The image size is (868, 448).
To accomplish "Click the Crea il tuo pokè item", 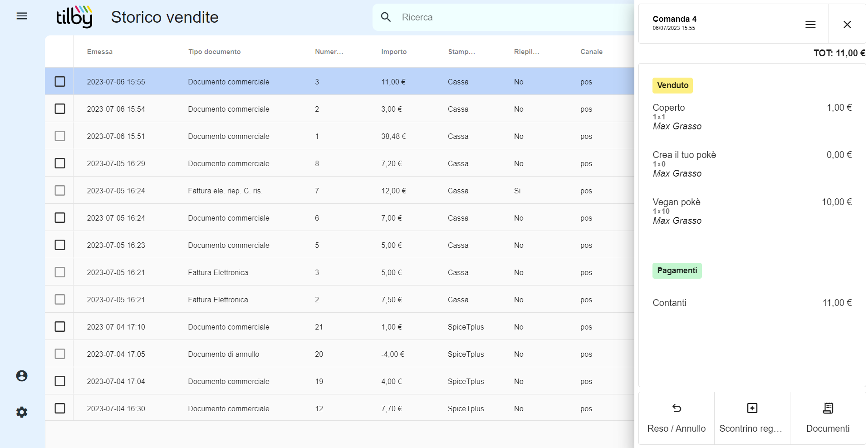I will tap(752, 164).
